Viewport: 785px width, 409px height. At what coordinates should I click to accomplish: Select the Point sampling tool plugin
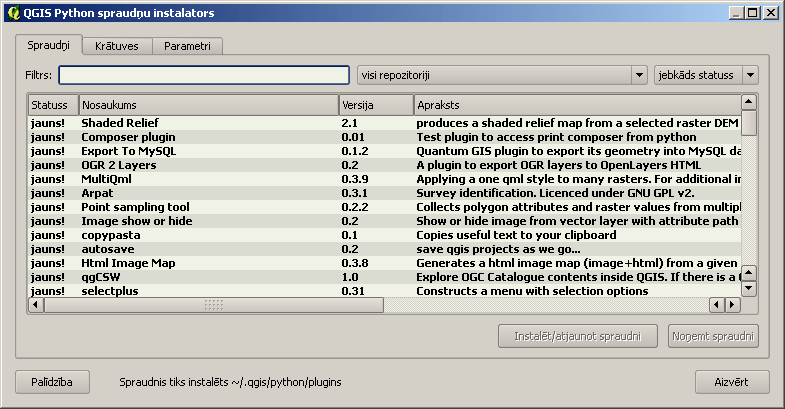tap(384, 207)
